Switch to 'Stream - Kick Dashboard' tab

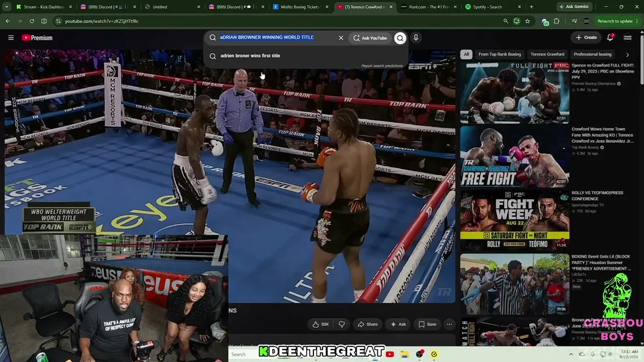pos(44,7)
